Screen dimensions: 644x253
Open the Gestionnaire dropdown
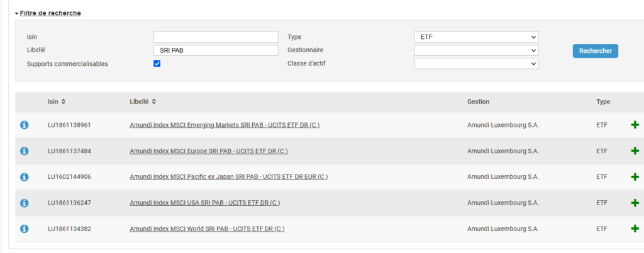coord(477,50)
